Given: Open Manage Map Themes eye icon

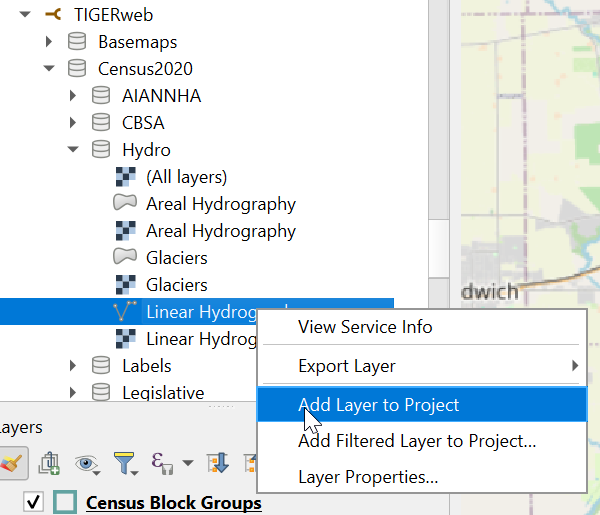Looking at the screenshot, I should [x=86, y=463].
